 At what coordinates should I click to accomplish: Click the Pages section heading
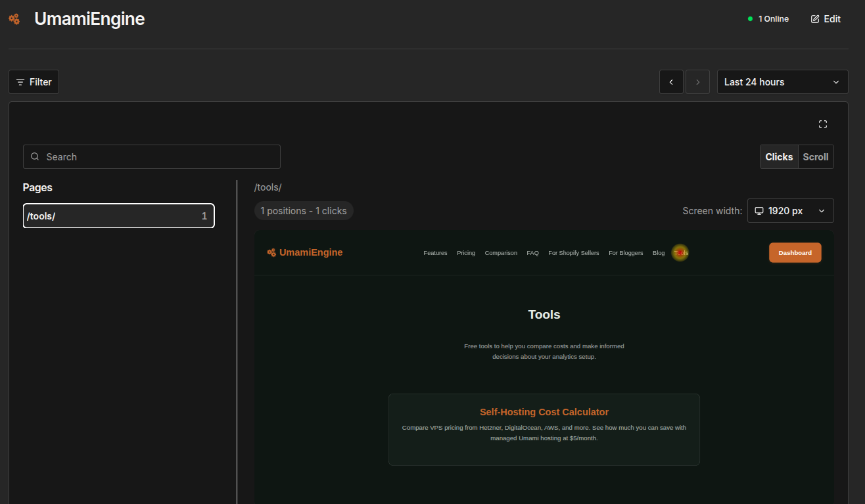(37, 187)
